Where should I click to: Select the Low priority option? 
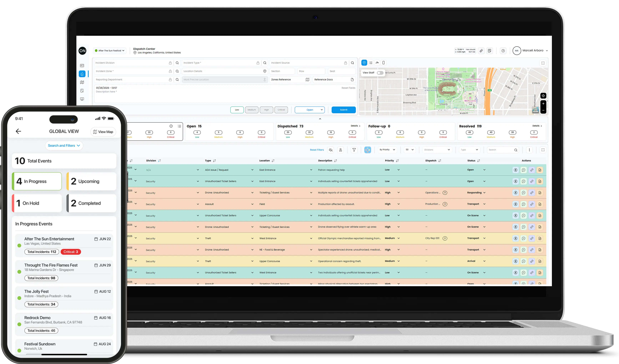click(237, 110)
